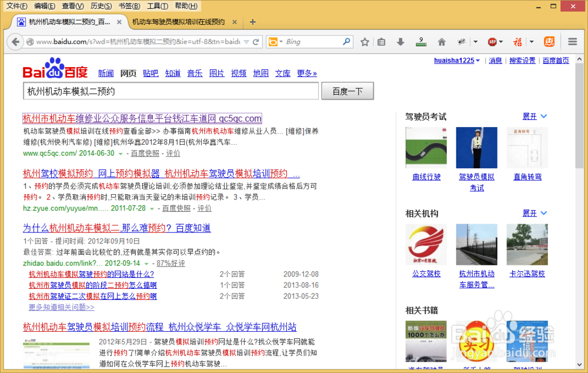Go to the home page icon
588x373 pixels.
pos(442,42)
